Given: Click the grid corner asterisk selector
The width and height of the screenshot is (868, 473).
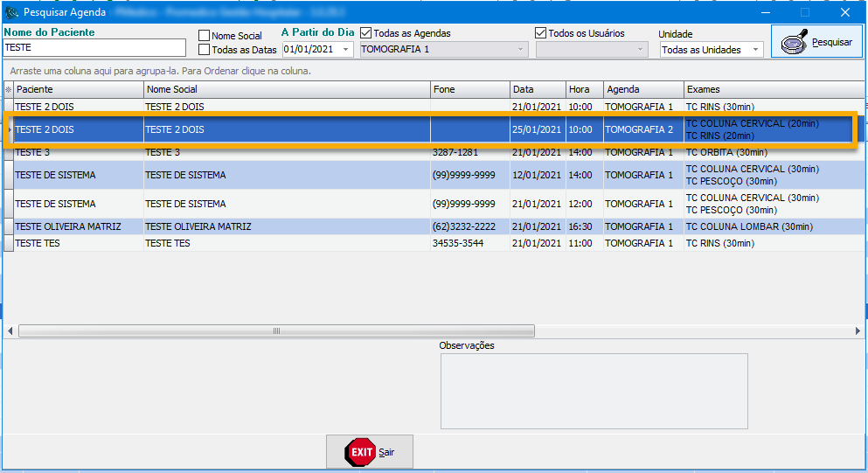Looking at the screenshot, I should pyautogui.click(x=9, y=89).
